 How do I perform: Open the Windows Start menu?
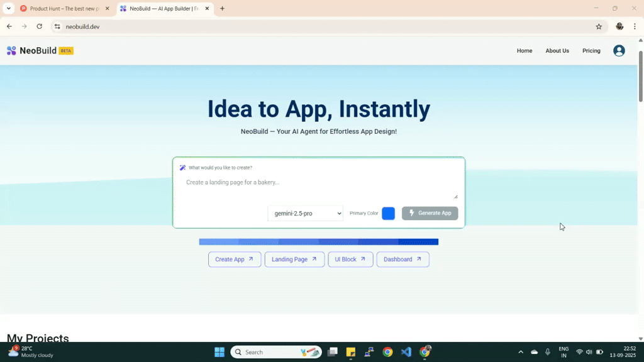click(219, 352)
